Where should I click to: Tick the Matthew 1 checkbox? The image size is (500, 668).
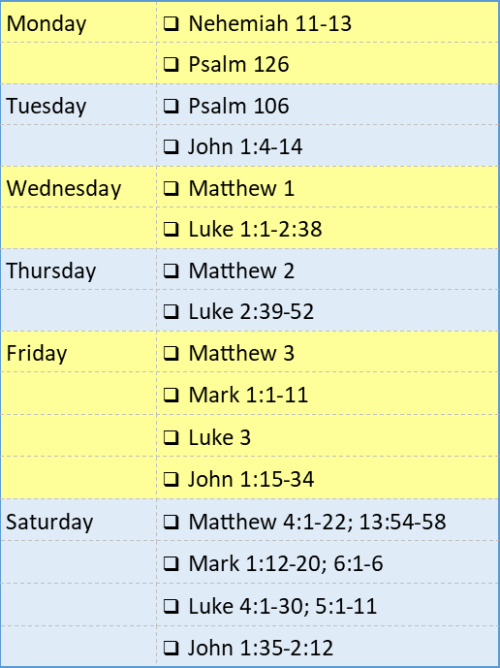click(x=171, y=188)
